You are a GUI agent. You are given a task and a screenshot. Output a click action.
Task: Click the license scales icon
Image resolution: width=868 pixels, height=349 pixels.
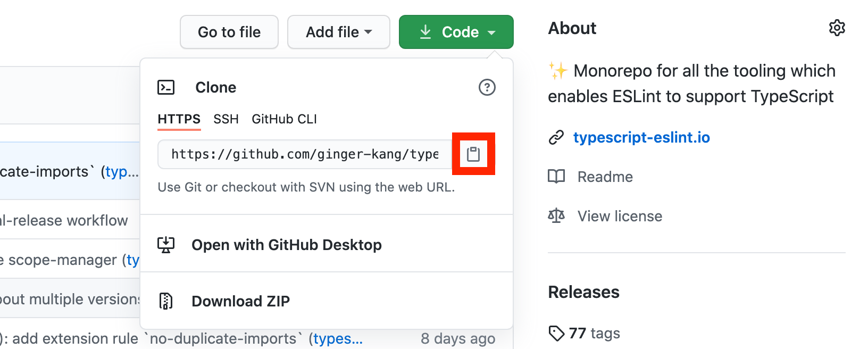point(556,216)
